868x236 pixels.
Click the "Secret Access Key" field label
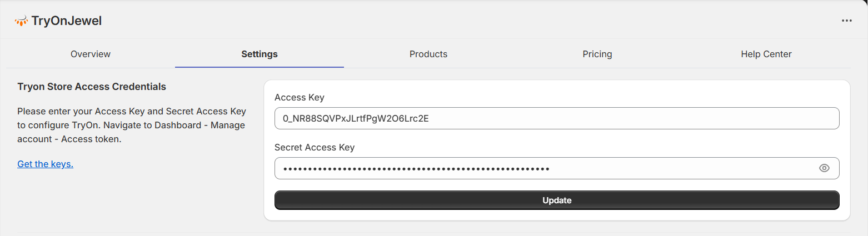[x=314, y=147]
